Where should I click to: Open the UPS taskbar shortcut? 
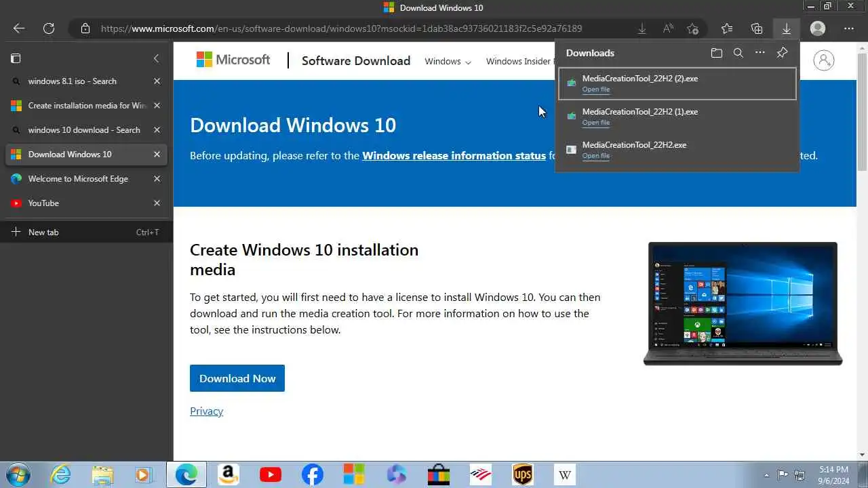[x=523, y=474]
